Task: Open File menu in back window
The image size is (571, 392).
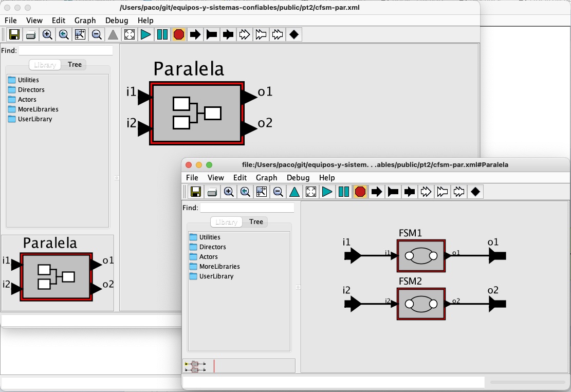Action: (x=11, y=21)
